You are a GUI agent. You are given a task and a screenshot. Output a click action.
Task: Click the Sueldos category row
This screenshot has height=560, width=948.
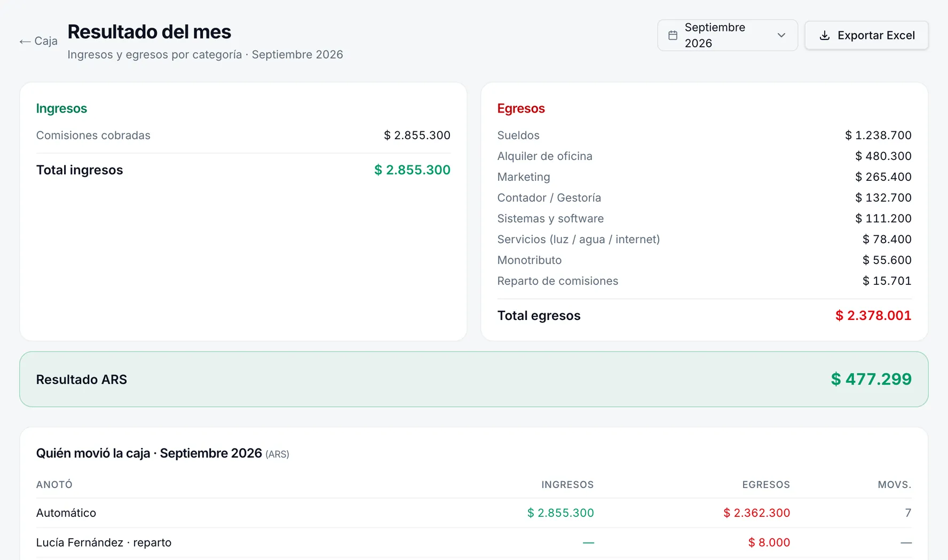(704, 135)
